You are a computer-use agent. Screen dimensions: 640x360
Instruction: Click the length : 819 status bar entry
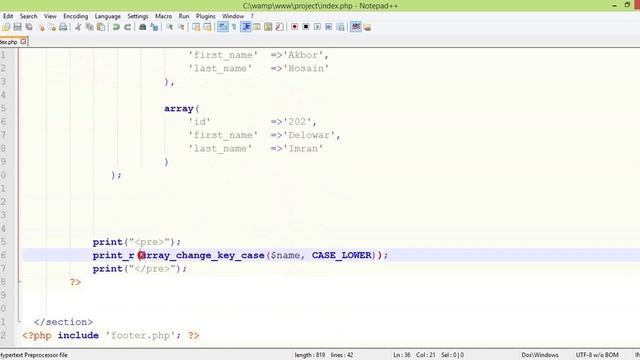click(x=310, y=355)
